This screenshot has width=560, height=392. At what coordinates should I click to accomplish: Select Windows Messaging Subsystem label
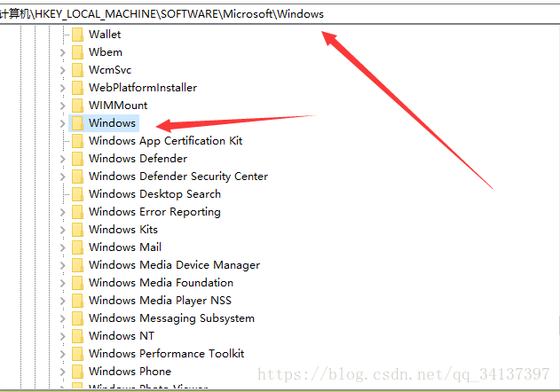click(x=171, y=318)
